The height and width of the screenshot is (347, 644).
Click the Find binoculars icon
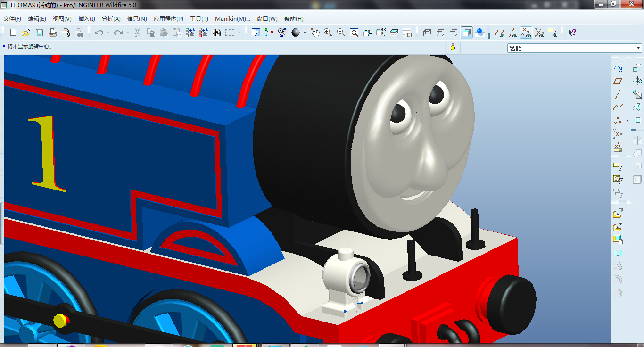[x=217, y=33]
